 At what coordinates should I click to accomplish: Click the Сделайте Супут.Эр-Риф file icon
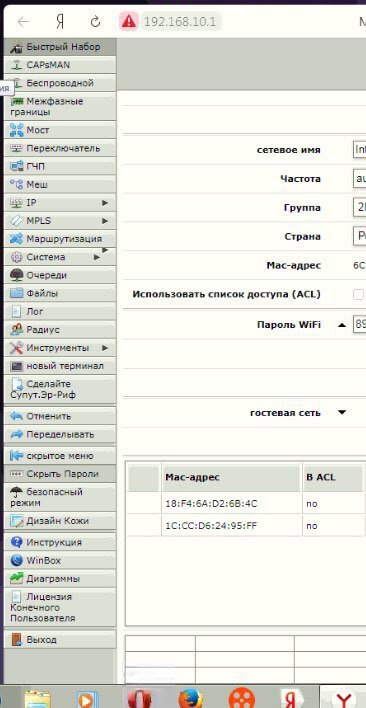(17, 384)
